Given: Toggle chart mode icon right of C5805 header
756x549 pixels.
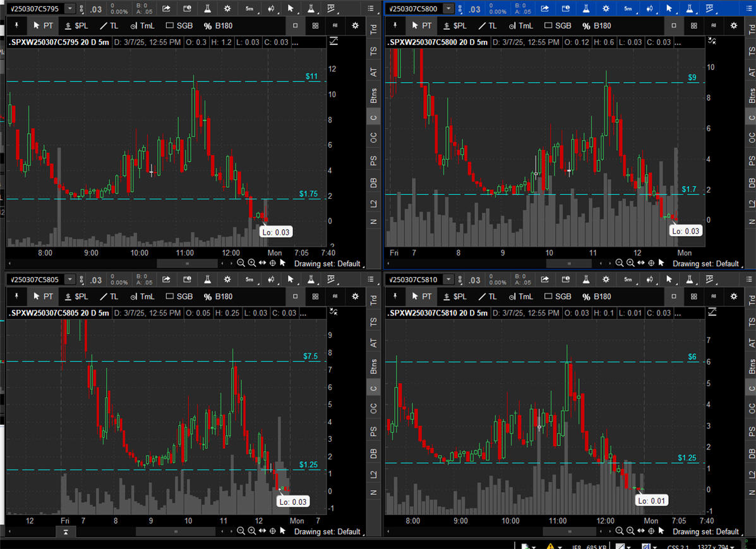Looking at the screenshot, I should pyautogui.click(x=333, y=312).
